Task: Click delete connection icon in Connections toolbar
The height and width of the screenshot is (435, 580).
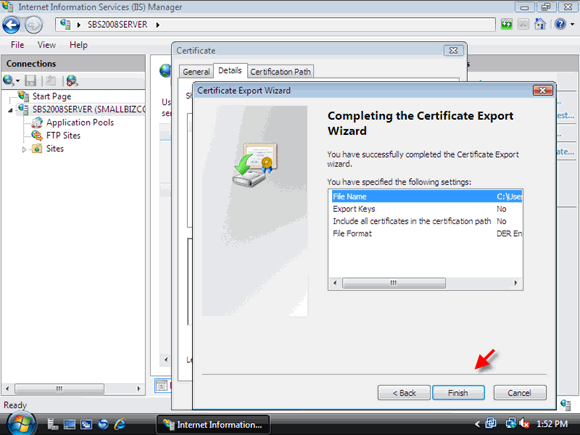Action: pos(72,80)
